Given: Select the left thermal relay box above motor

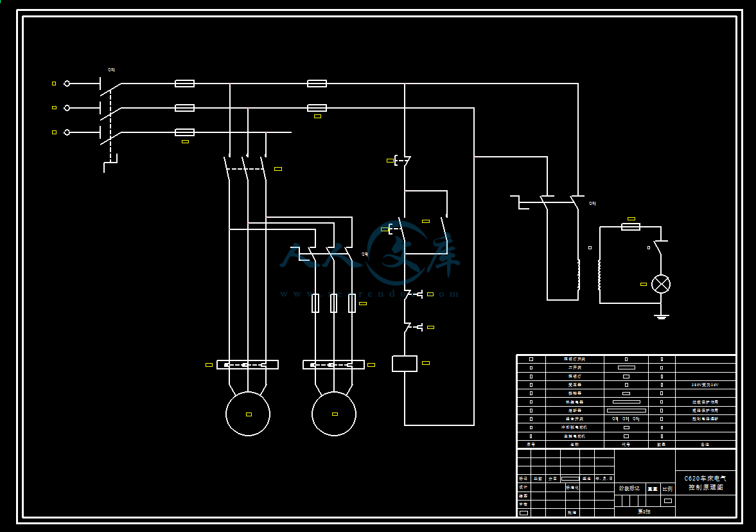Looking at the screenshot, I should tap(247, 365).
